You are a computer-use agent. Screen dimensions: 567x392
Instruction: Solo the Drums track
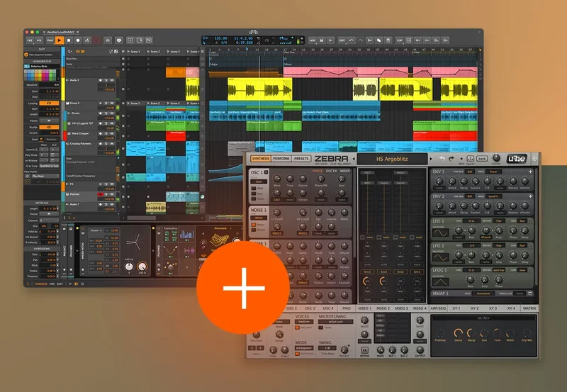pyautogui.click(x=106, y=113)
